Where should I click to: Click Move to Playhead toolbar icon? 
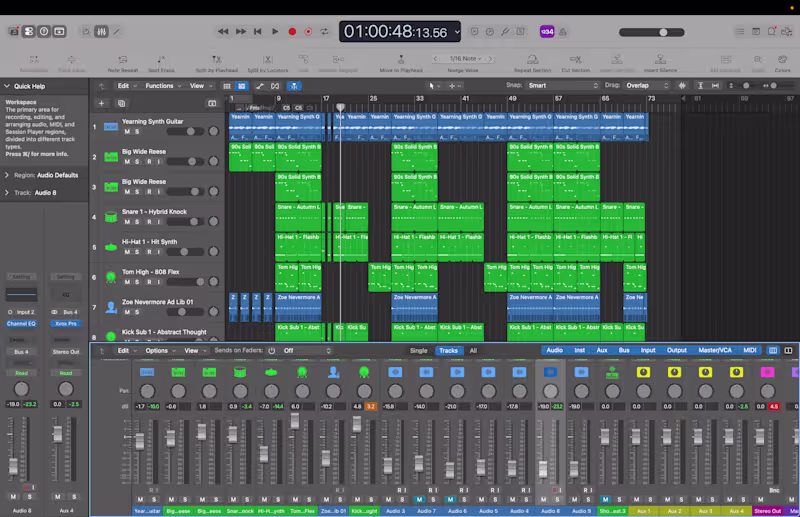point(401,60)
